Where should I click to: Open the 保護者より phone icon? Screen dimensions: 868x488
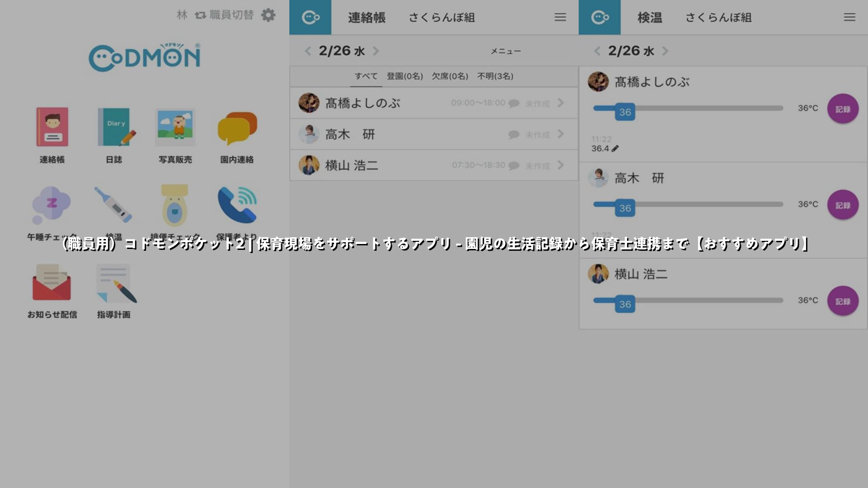point(237,205)
